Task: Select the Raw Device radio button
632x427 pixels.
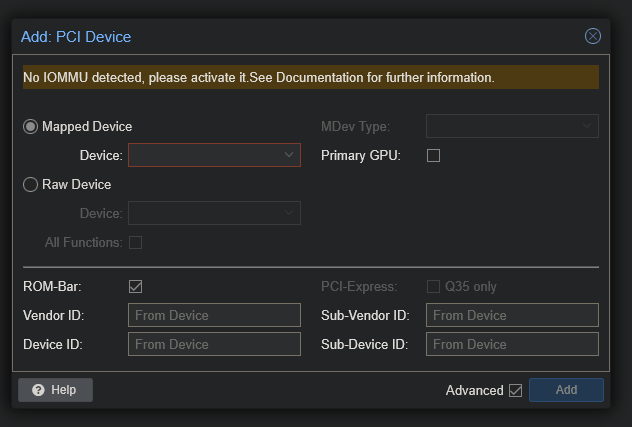Action: 30,185
